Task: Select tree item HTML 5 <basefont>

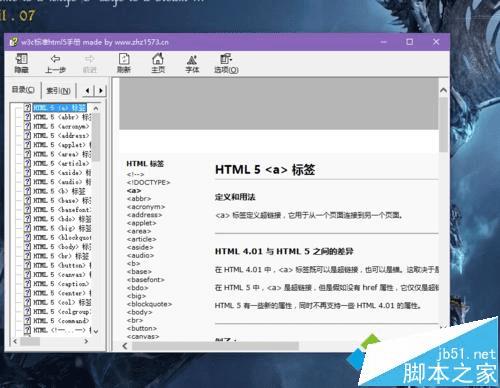Action: click(x=62, y=210)
